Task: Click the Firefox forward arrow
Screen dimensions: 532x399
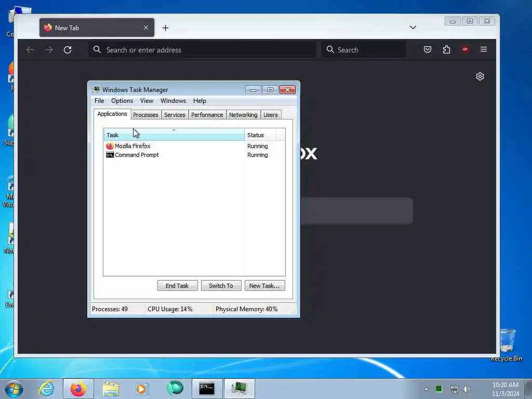Action: pos(49,50)
